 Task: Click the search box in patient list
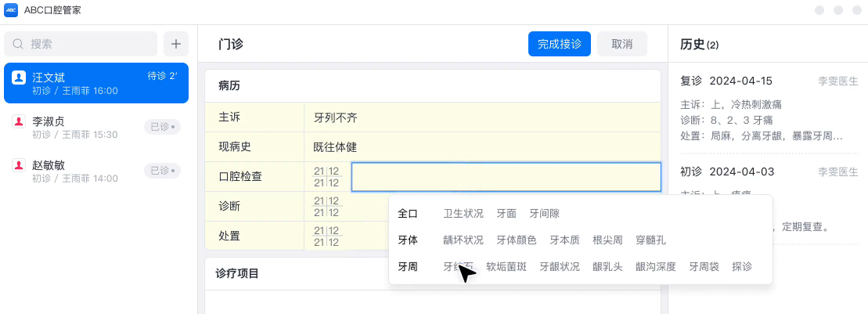(81, 44)
